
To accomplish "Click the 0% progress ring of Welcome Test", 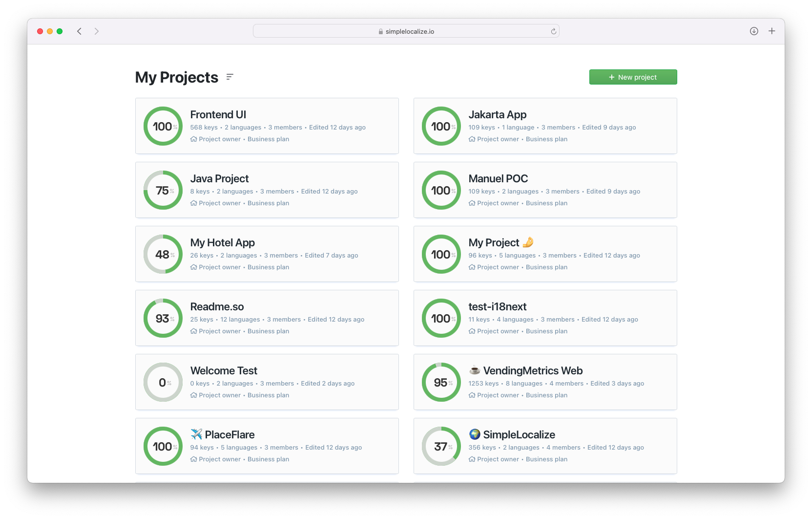I will 163,382.
